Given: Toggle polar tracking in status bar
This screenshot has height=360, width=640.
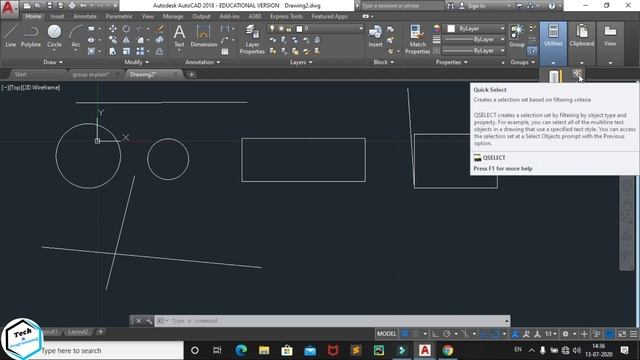Looking at the screenshot, I should click(x=447, y=334).
